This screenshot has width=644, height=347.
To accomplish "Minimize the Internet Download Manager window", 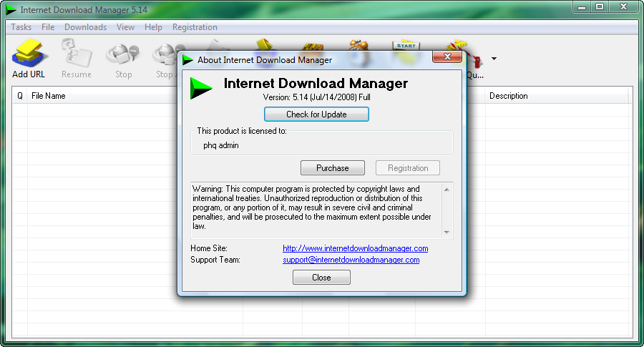I will point(582,7).
